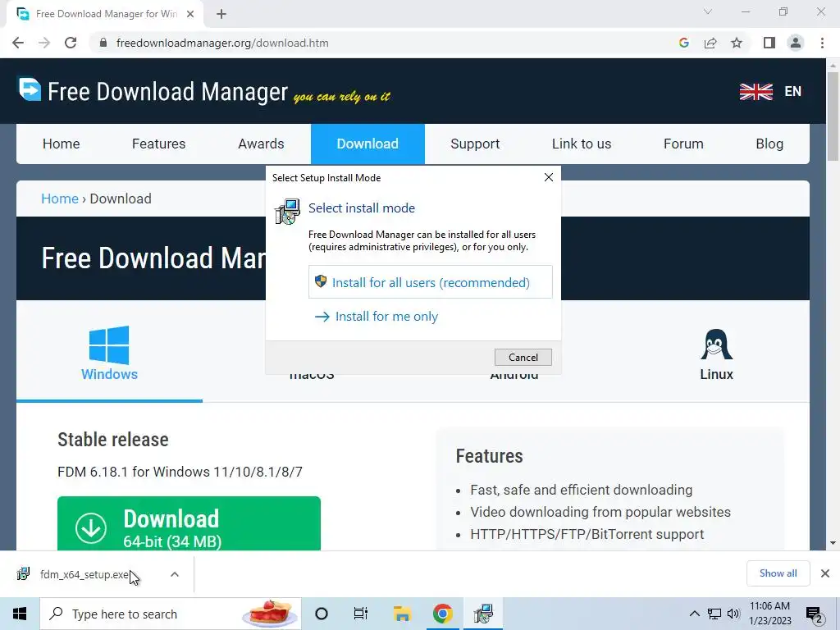Click the network status tray icon
Viewport: 840px width, 630px height.
tap(714, 614)
